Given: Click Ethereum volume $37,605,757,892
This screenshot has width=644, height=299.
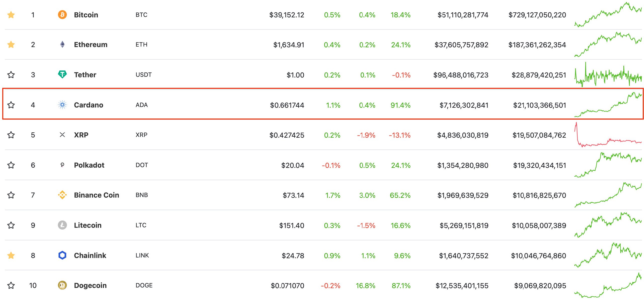Looking at the screenshot, I should [x=461, y=45].
